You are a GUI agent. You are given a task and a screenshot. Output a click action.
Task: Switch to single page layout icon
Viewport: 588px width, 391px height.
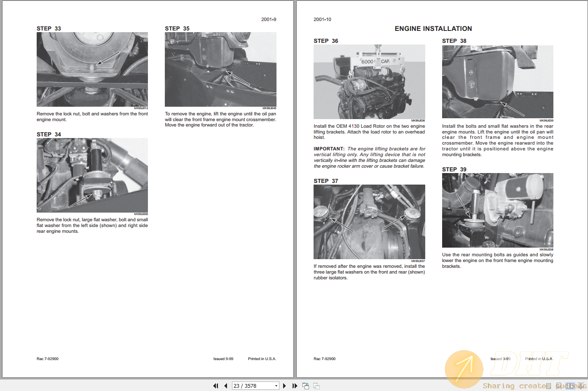click(549, 386)
